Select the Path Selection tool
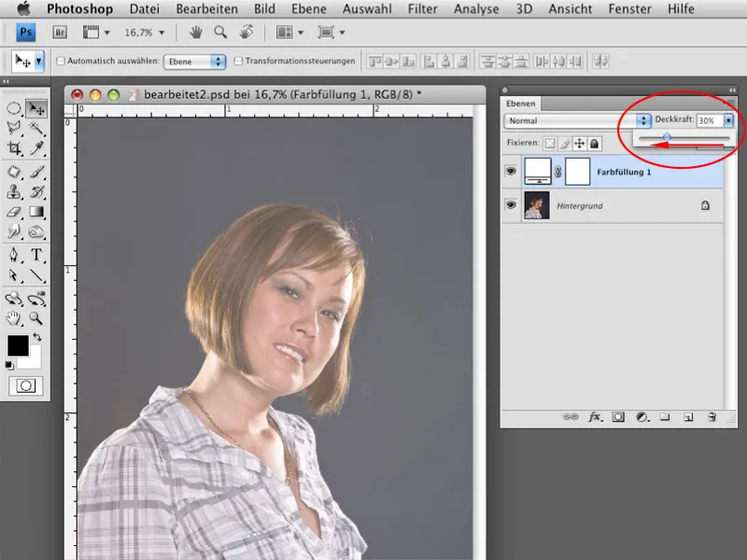The width and height of the screenshot is (747, 560). click(14, 275)
